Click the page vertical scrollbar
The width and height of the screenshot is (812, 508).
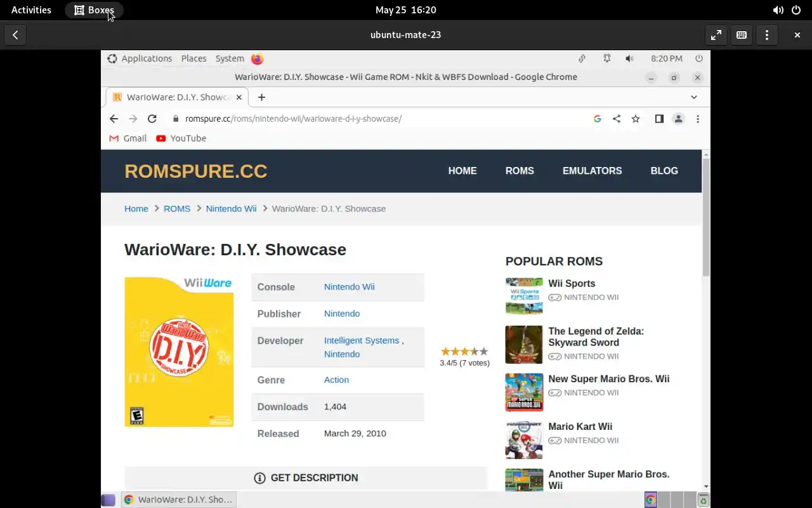(706, 217)
